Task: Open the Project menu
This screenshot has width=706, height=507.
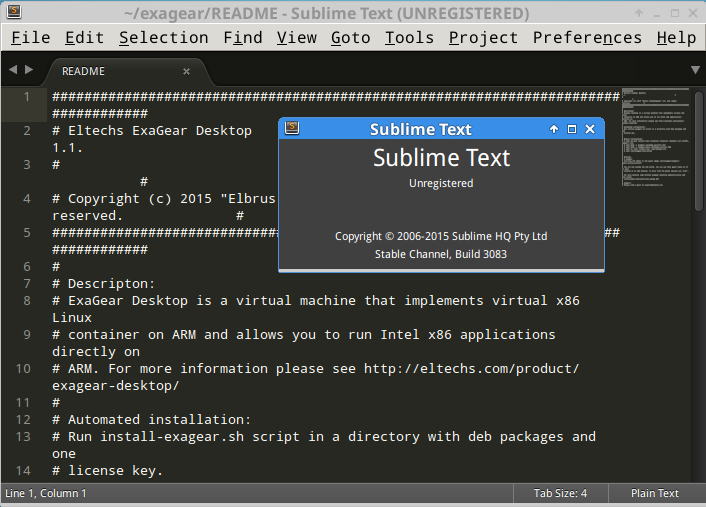Action: [x=484, y=37]
